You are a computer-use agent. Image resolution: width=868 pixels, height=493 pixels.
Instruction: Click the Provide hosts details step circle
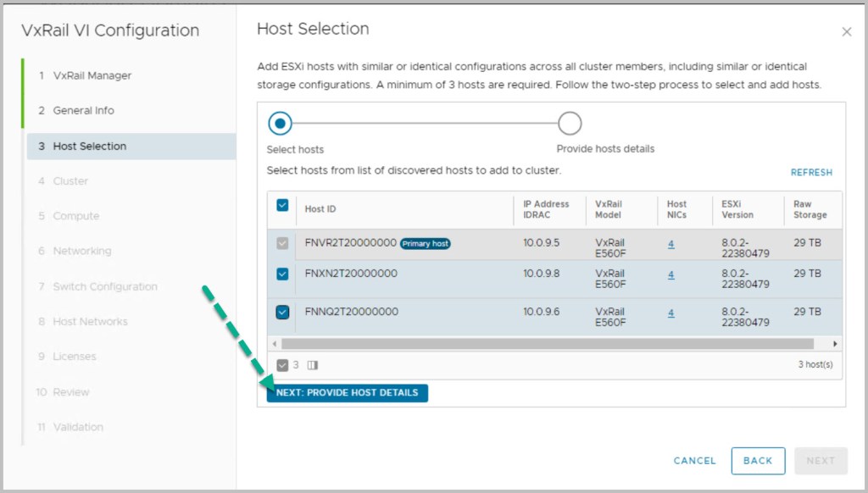pyautogui.click(x=570, y=124)
